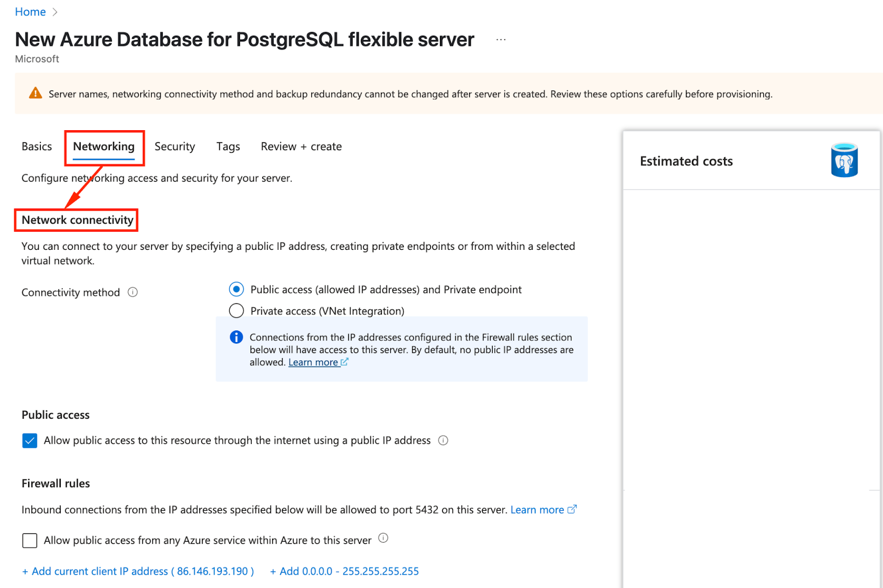Select Private access (VNet Integration) radio
The height and width of the screenshot is (588, 883).
point(236,311)
